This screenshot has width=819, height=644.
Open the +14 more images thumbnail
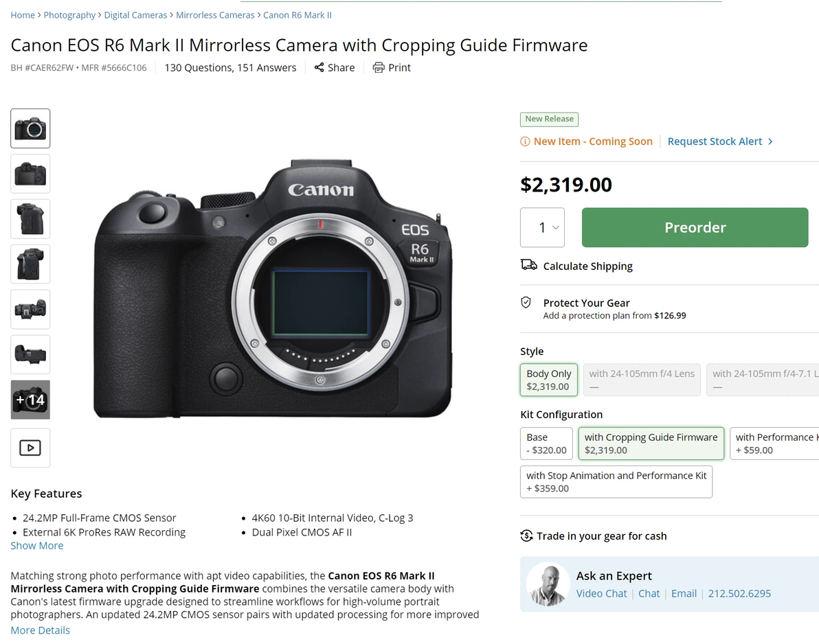[30, 400]
